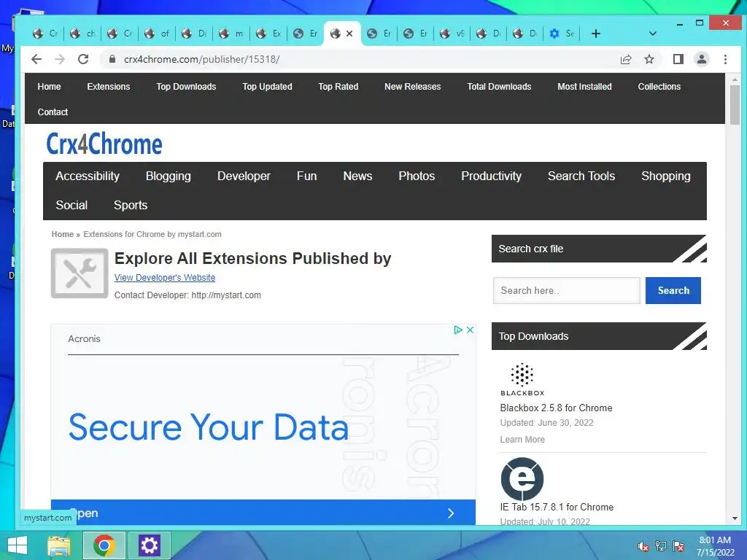Browse the News category

click(x=357, y=176)
